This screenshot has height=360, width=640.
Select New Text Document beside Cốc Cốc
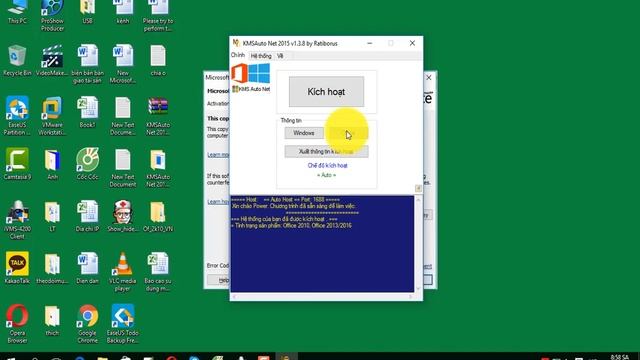pos(122,168)
